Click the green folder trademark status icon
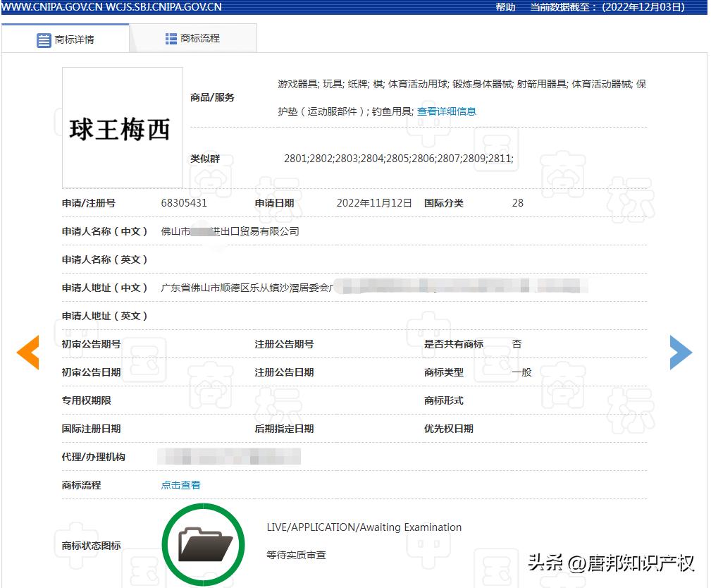The height and width of the screenshot is (588, 711). (x=204, y=544)
